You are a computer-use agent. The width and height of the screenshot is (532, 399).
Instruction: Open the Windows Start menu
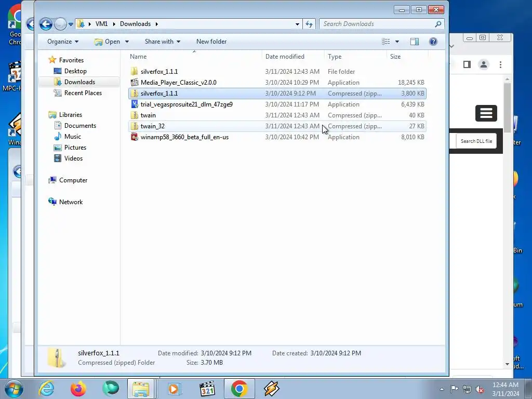pos(14,389)
